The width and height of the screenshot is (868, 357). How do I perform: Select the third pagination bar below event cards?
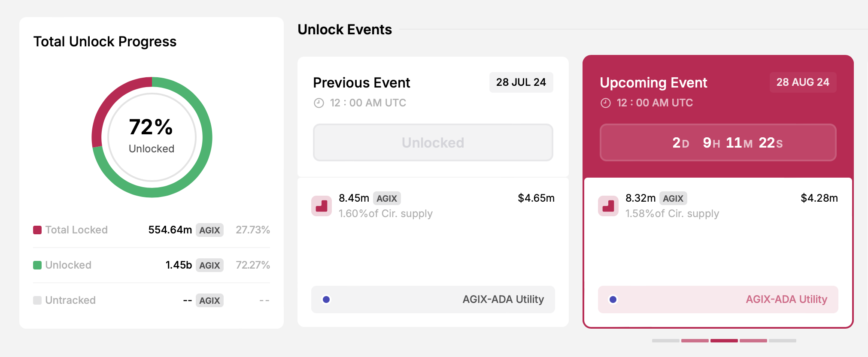725,341
